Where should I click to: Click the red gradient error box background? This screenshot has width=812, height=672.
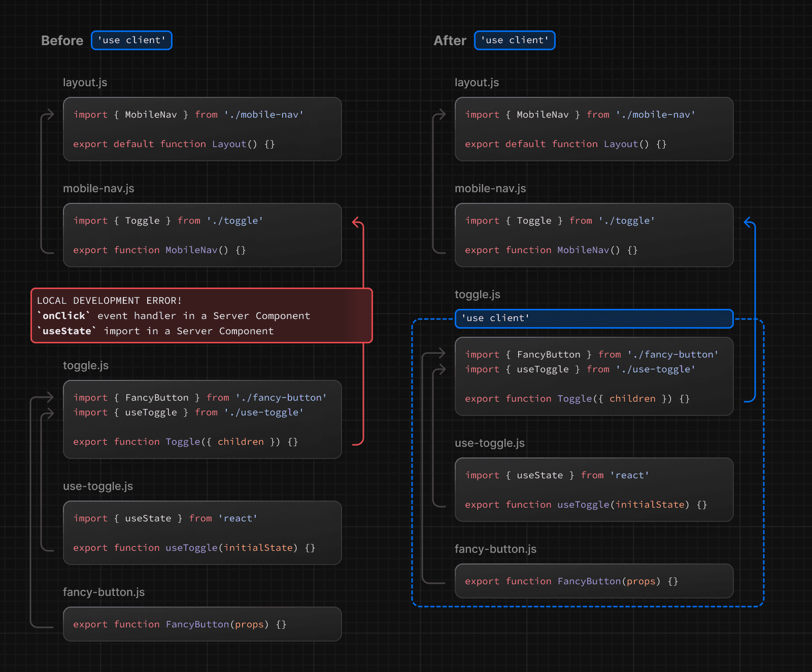[x=201, y=315]
